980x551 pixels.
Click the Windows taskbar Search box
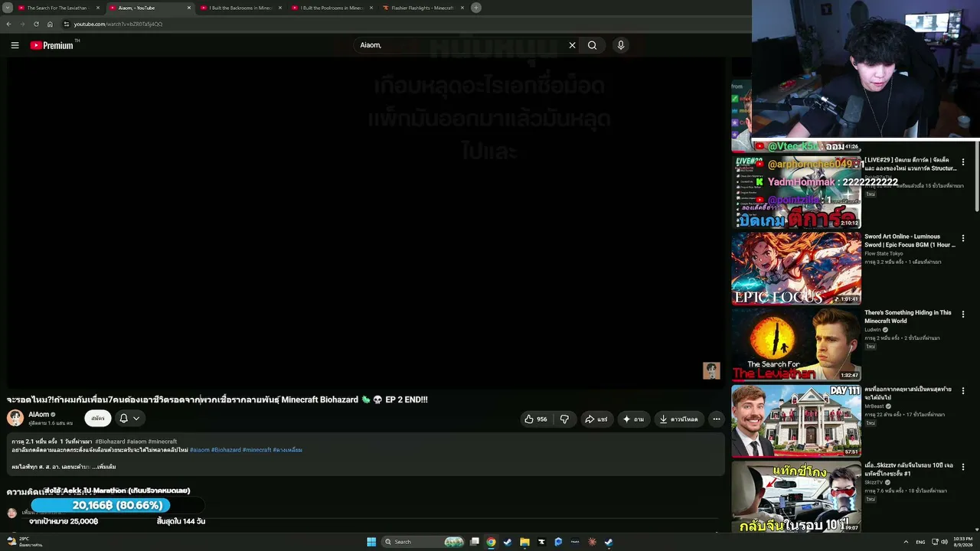pyautogui.click(x=423, y=542)
